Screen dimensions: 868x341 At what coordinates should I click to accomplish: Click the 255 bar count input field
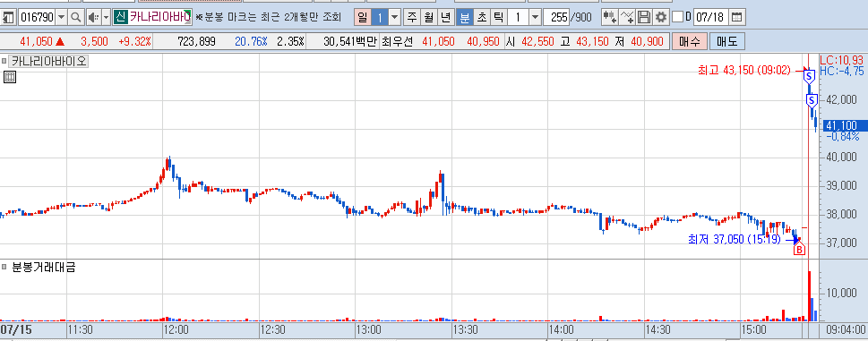(x=557, y=18)
